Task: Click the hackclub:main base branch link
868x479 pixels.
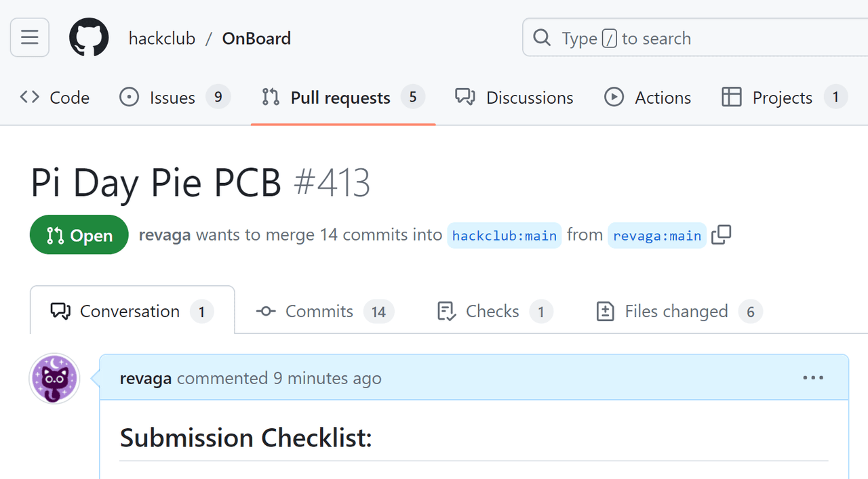Action: pyautogui.click(x=504, y=236)
